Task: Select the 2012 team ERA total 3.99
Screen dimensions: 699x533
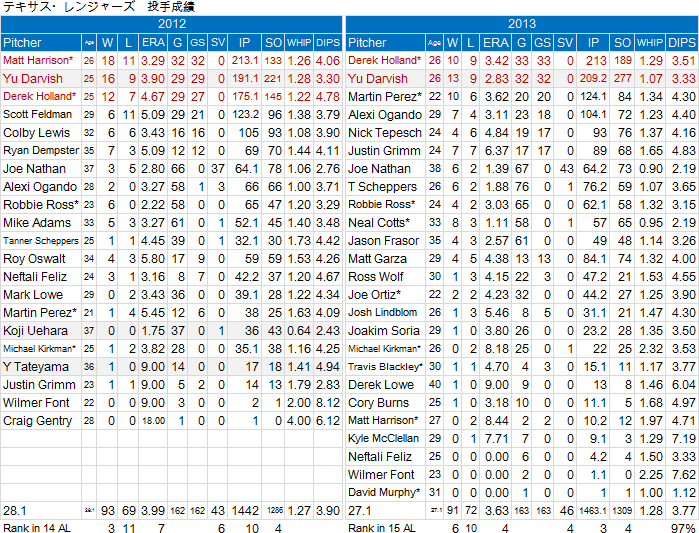Action: pos(153,511)
